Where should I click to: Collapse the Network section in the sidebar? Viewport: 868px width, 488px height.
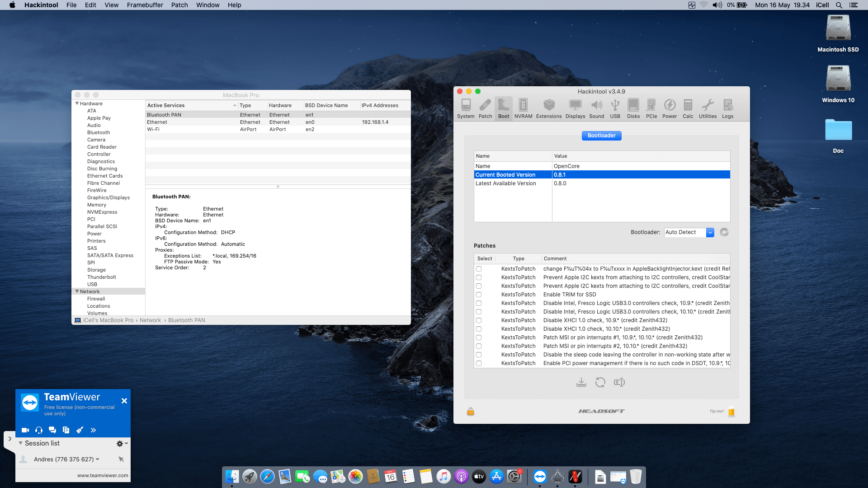point(77,291)
